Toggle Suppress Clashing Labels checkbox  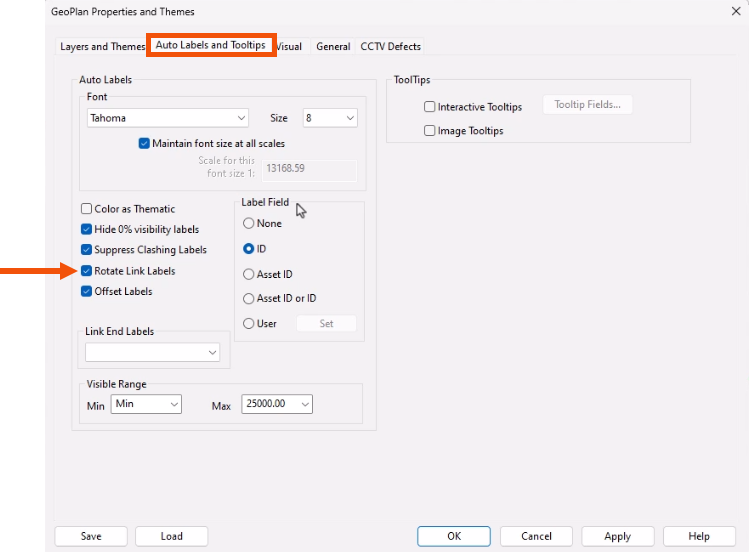click(86, 250)
